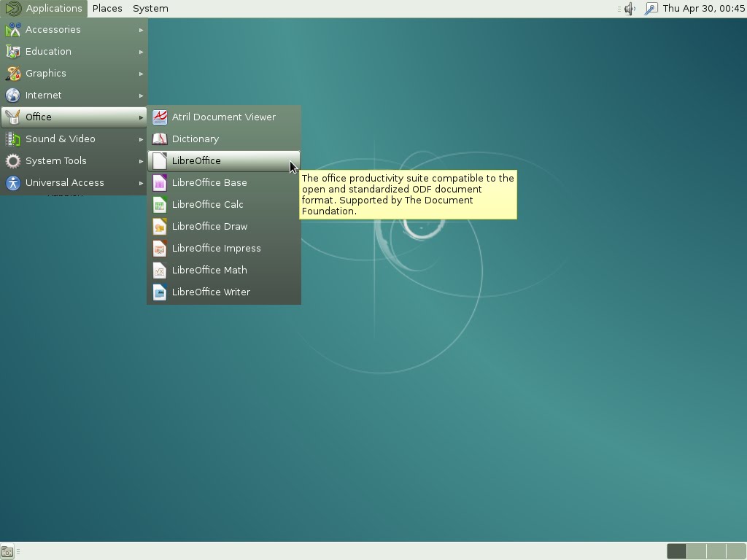Launch LibreOffice Base database app
The width and height of the screenshot is (747, 560).
[x=224, y=182]
